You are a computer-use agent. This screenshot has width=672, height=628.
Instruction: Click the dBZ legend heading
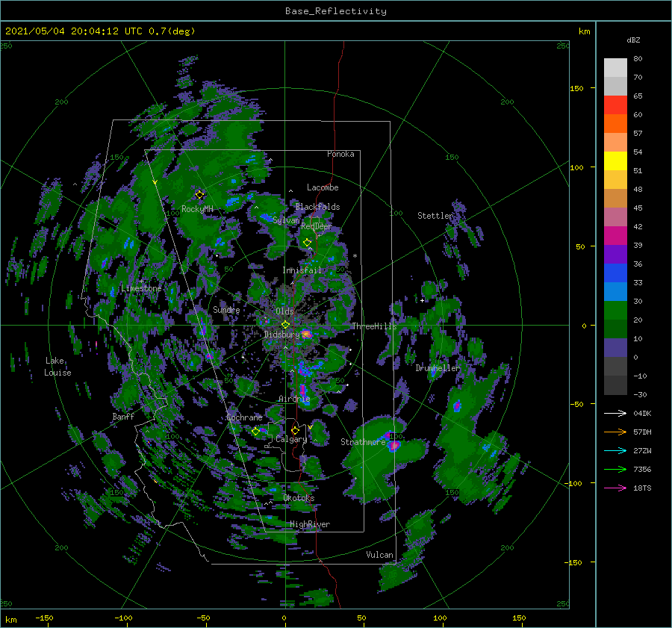coord(633,40)
